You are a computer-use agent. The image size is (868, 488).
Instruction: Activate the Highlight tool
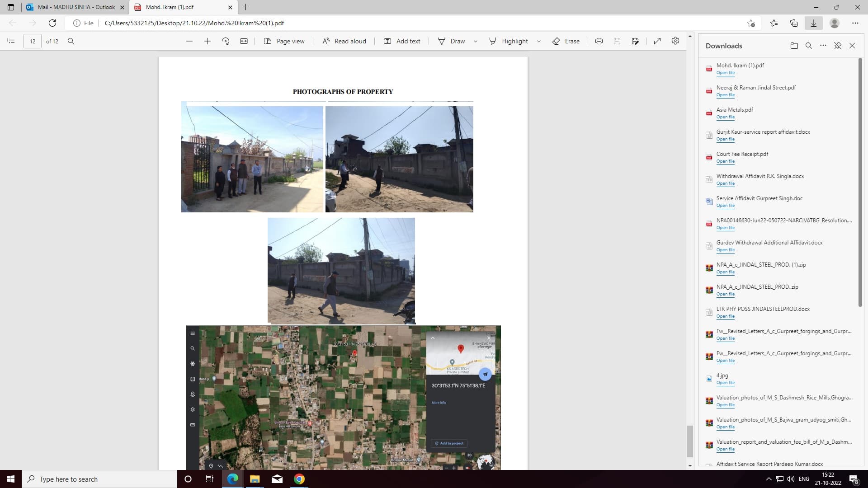coord(509,41)
